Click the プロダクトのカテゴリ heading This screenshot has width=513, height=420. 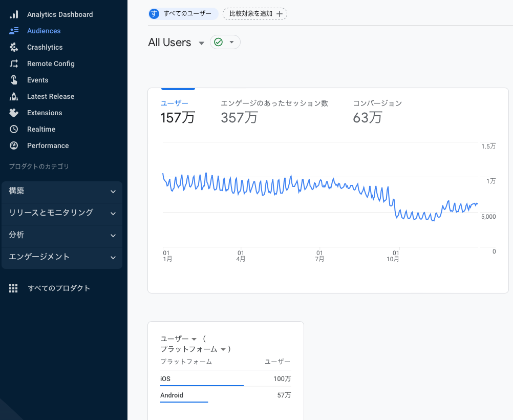[x=39, y=166]
